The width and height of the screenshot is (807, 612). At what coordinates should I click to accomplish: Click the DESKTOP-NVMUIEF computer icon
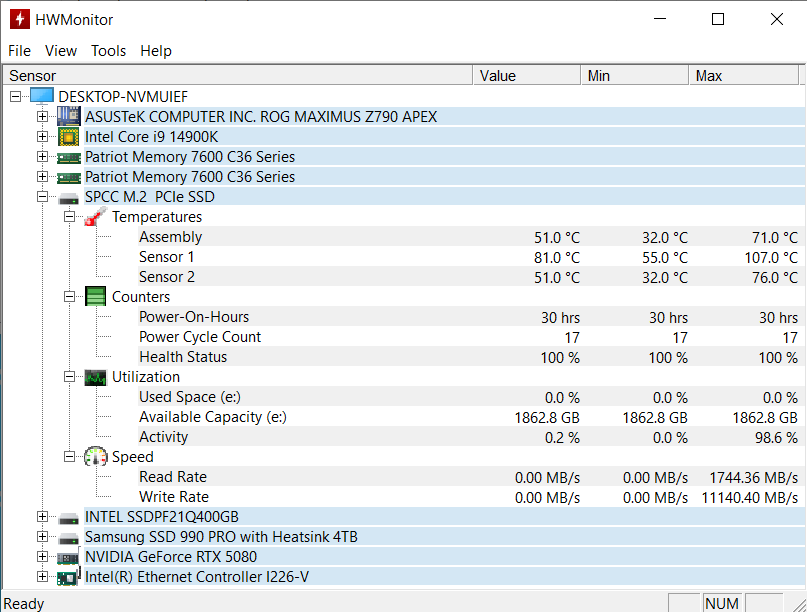coord(41,97)
